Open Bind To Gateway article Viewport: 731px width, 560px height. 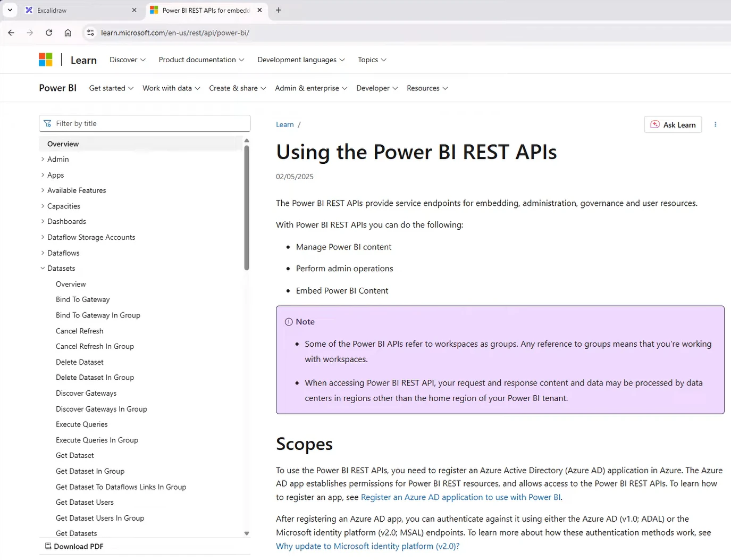tap(83, 300)
